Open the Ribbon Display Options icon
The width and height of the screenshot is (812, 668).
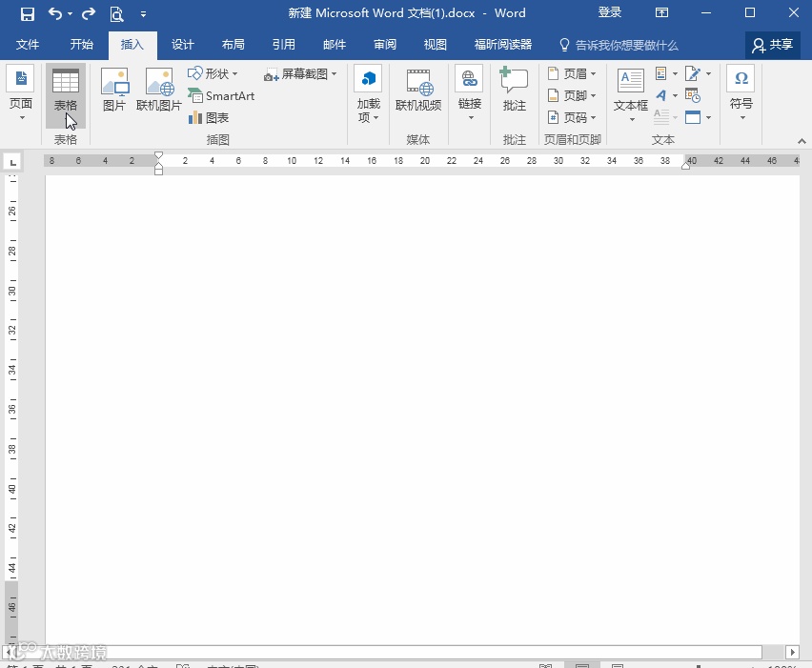pos(661,13)
